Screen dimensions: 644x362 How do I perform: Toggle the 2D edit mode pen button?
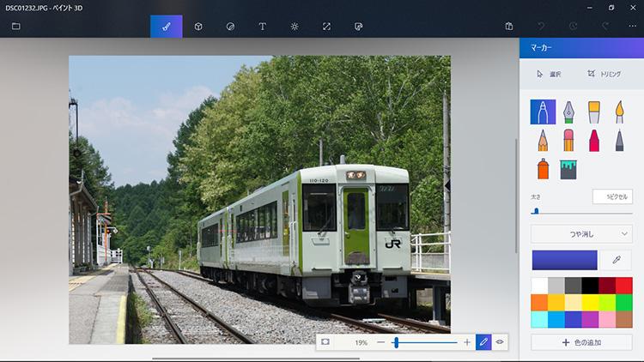point(483,342)
